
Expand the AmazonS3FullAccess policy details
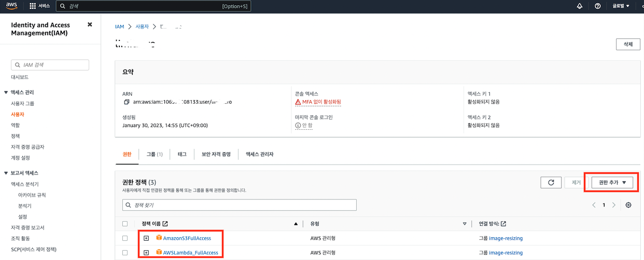(146, 238)
